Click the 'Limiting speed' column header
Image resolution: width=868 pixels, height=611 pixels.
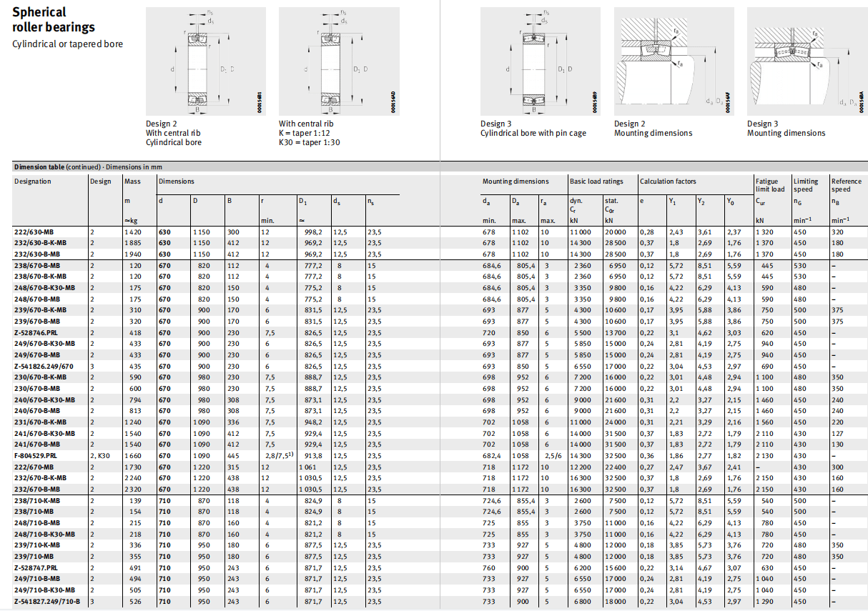coord(806,185)
